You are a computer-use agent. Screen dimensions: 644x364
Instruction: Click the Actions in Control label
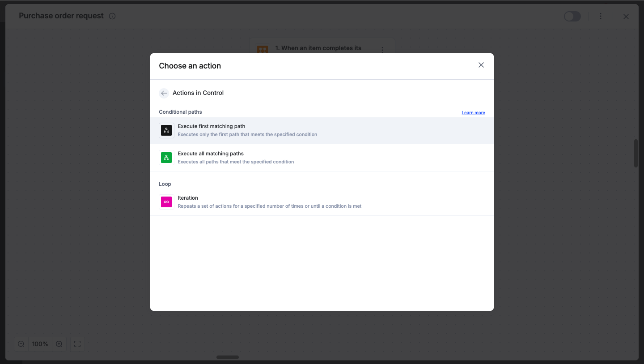click(x=198, y=93)
